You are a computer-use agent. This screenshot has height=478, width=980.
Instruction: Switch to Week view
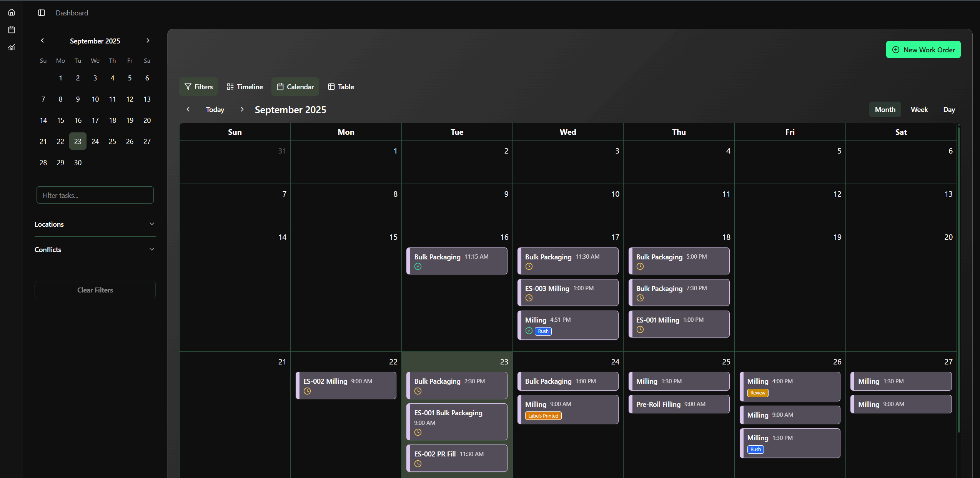coord(919,109)
